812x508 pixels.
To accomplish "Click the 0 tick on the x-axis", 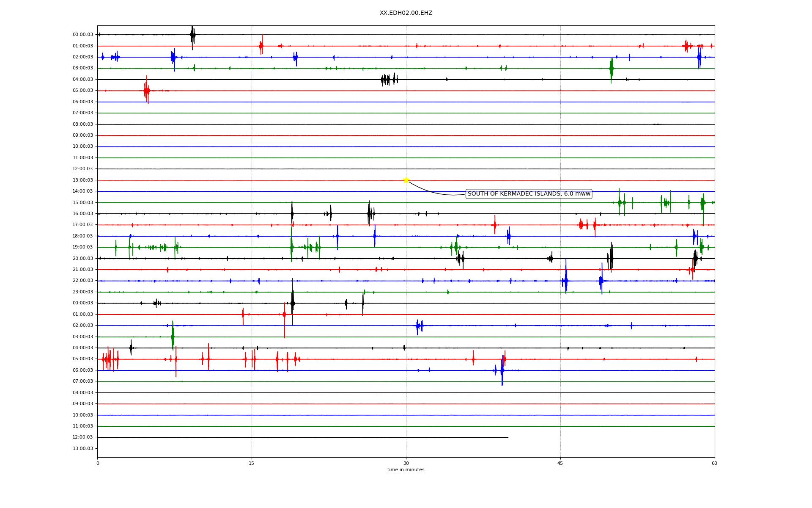I will 98,463.
